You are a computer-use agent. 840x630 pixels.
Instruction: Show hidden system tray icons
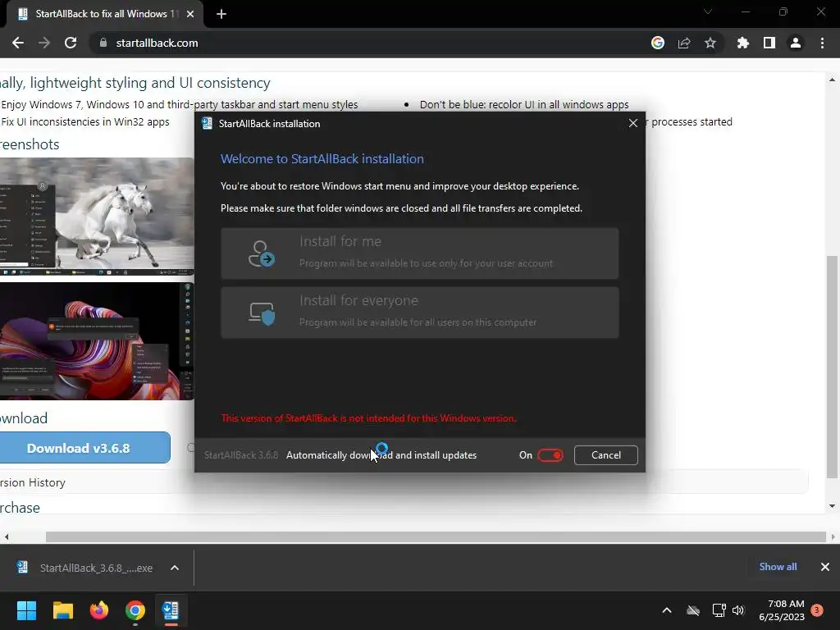tap(667, 610)
